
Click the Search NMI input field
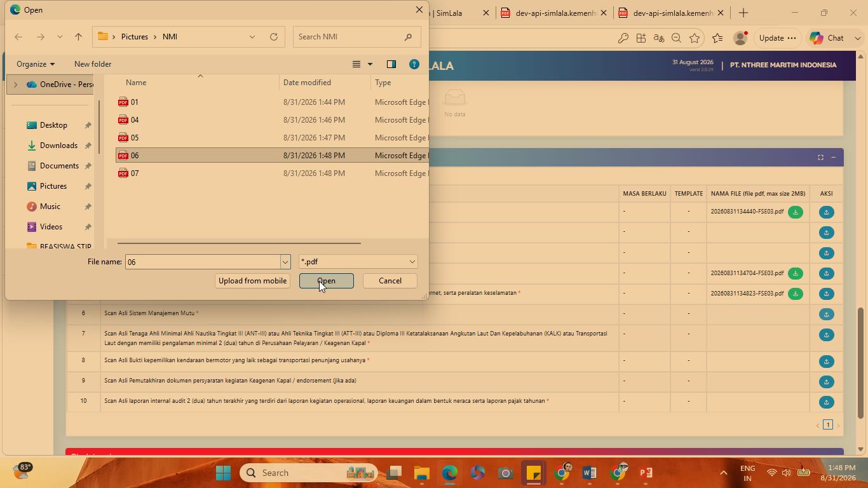click(349, 37)
